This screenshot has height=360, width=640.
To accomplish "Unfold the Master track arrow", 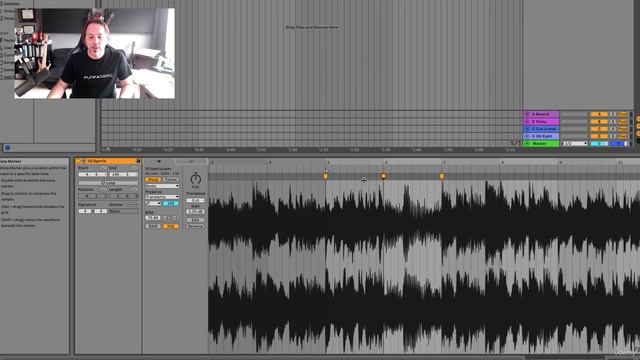I will click(527, 144).
